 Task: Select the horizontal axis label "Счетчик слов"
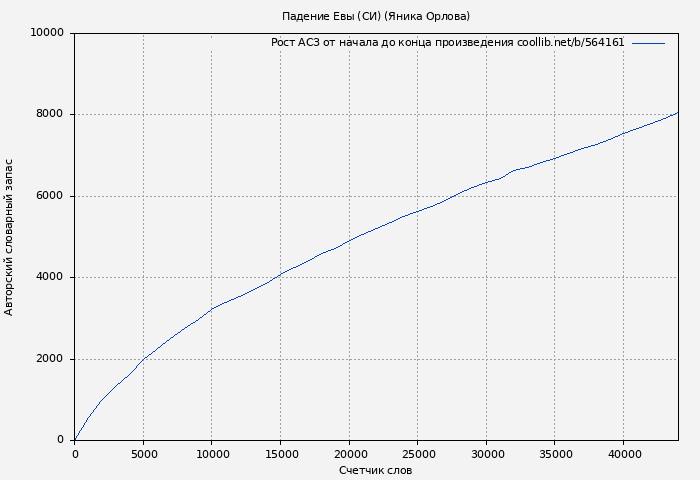[x=375, y=470]
